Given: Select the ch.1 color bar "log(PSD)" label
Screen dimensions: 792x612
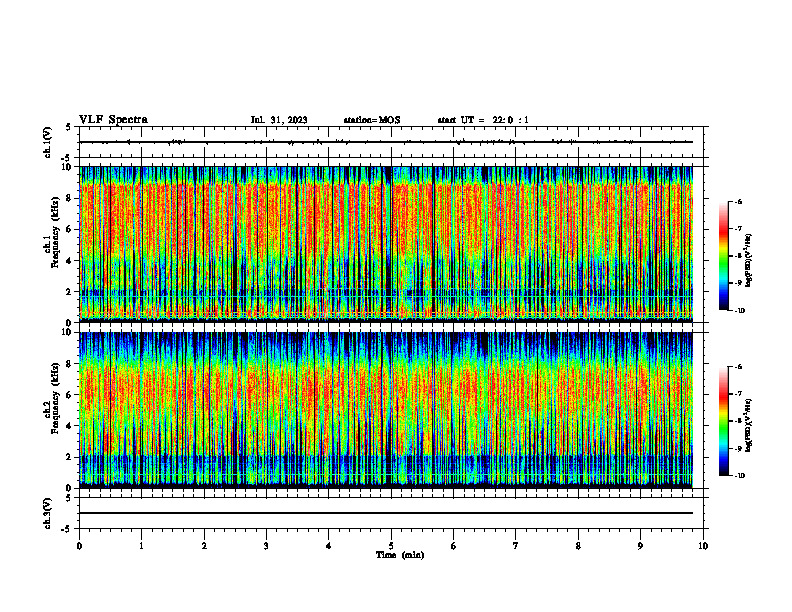Looking at the screenshot, I should (x=749, y=260).
